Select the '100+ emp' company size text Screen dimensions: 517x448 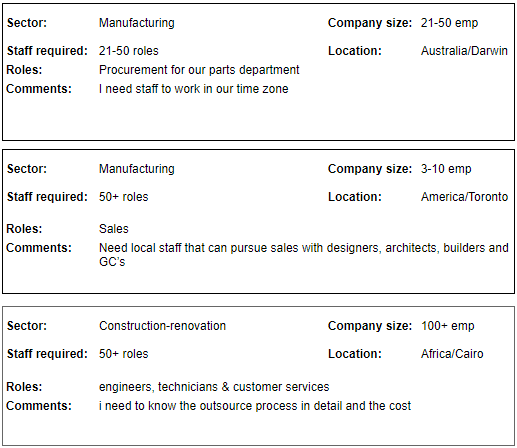pos(447,326)
